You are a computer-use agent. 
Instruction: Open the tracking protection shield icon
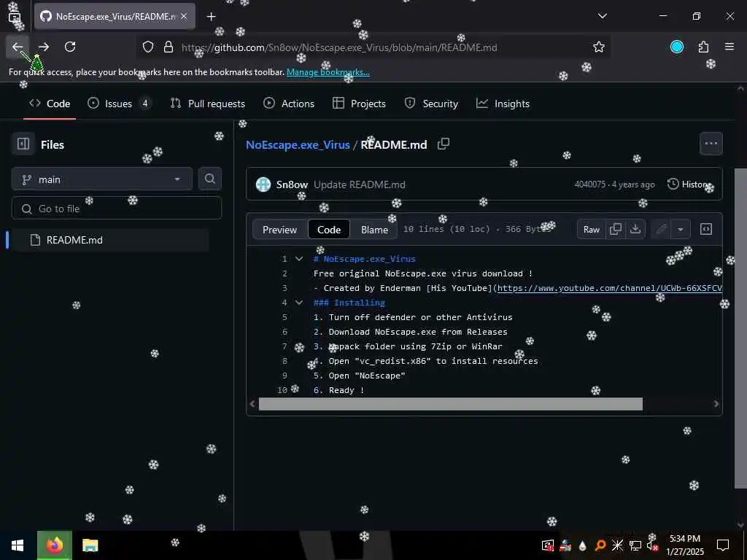tap(148, 47)
